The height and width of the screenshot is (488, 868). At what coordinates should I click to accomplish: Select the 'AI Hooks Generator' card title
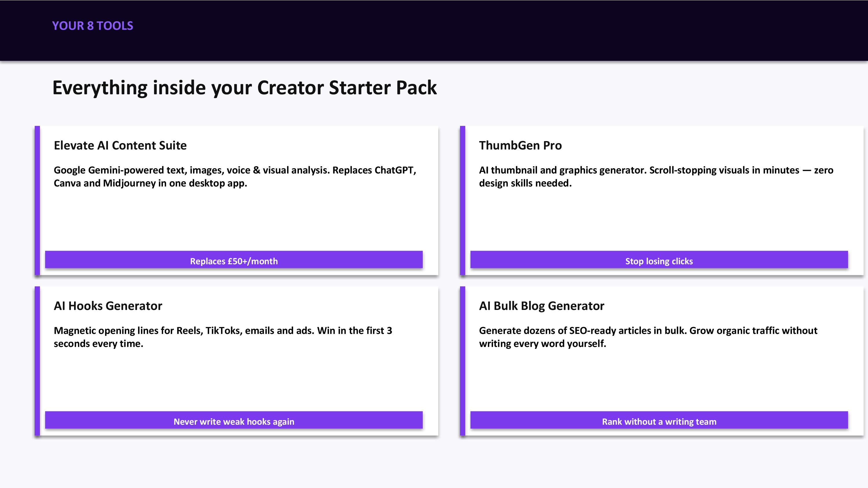pyautogui.click(x=108, y=306)
